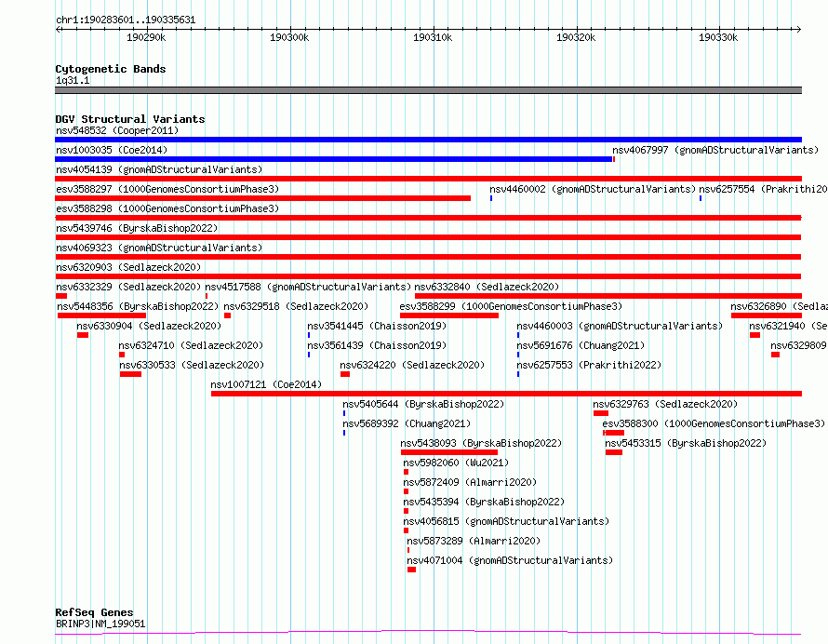Click the RefSeq Genes track title
828x644 pixels.
click(94, 613)
